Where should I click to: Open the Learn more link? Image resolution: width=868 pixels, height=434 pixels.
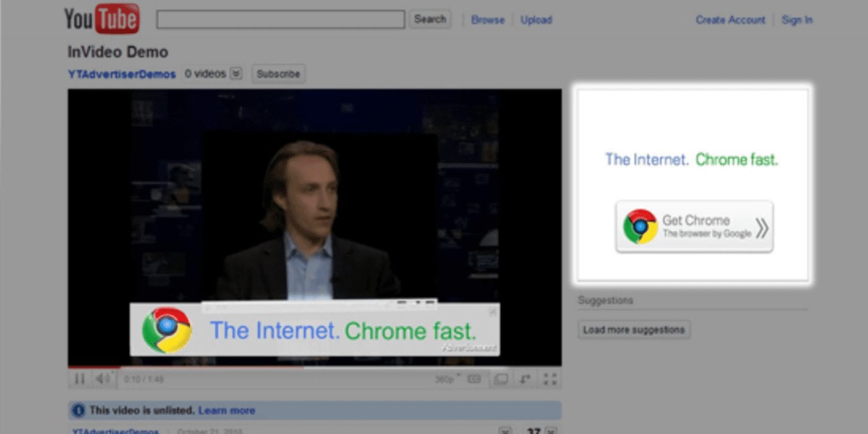pyautogui.click(x=226, y=410)
